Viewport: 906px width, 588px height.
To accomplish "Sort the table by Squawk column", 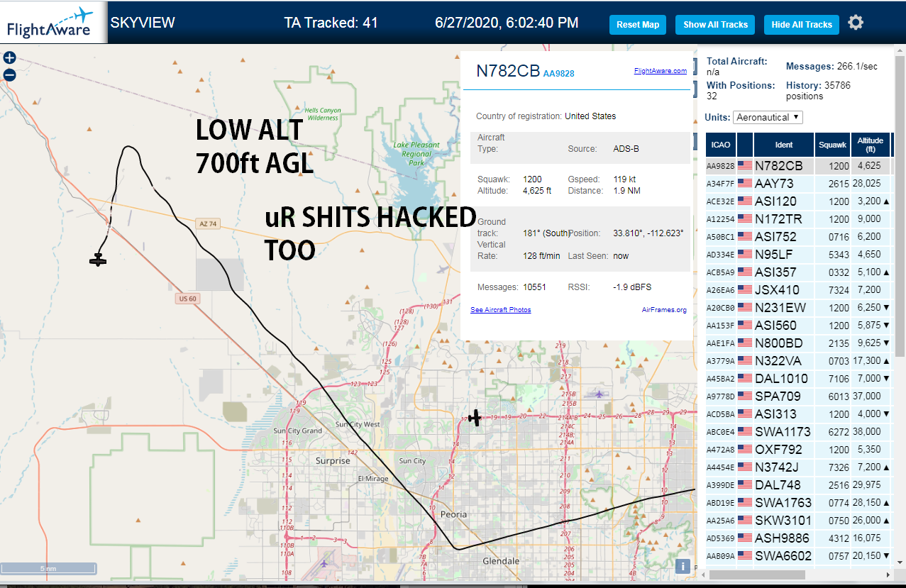I will point(832,145).
